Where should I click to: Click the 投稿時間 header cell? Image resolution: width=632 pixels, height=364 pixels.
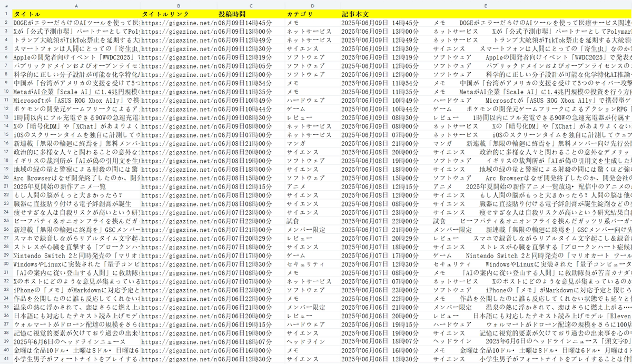pos(251,14)
